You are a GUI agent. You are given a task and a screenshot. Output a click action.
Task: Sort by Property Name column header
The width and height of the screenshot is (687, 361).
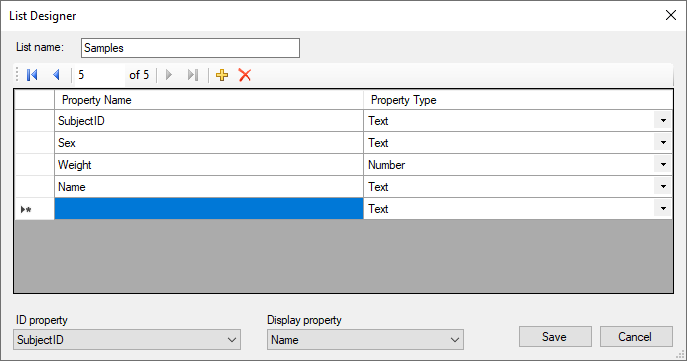tap(209, 100)
